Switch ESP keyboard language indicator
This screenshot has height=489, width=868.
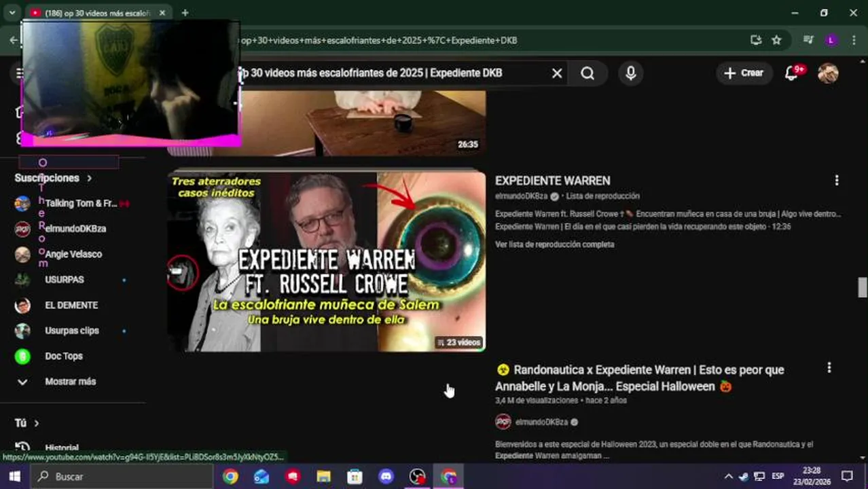point(778,477)
